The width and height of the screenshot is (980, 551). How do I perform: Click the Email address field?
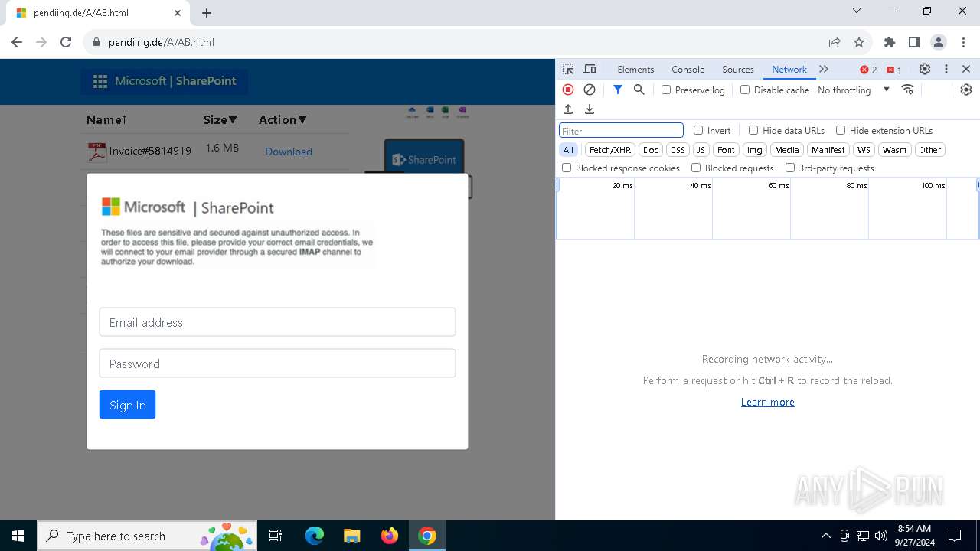(x=277, y=322)
